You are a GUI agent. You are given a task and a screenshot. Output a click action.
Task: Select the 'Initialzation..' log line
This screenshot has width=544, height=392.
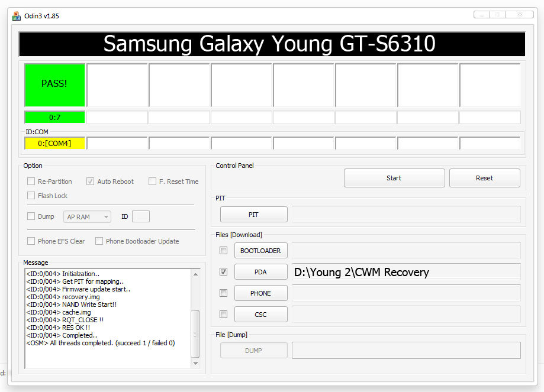pyautogui.click(x=63, y=274)
